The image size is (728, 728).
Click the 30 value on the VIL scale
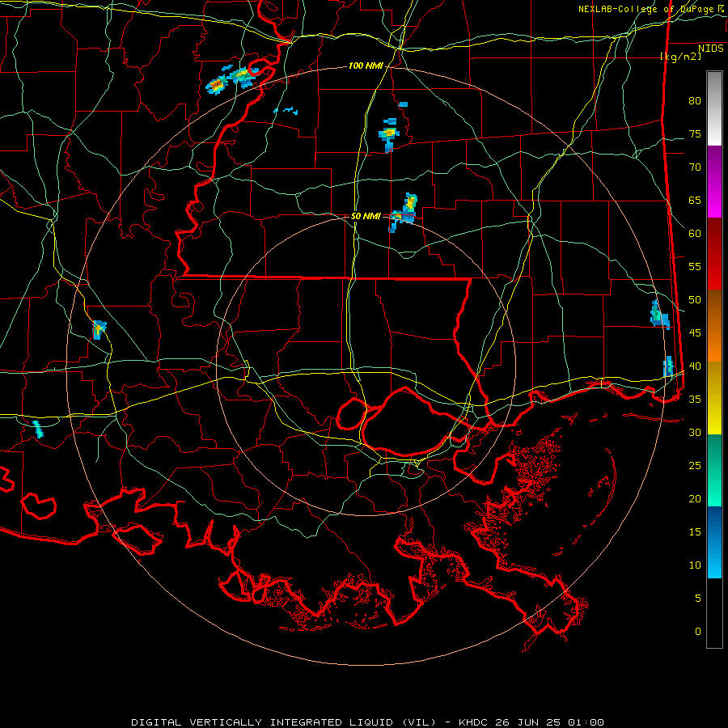pos(695,433)
